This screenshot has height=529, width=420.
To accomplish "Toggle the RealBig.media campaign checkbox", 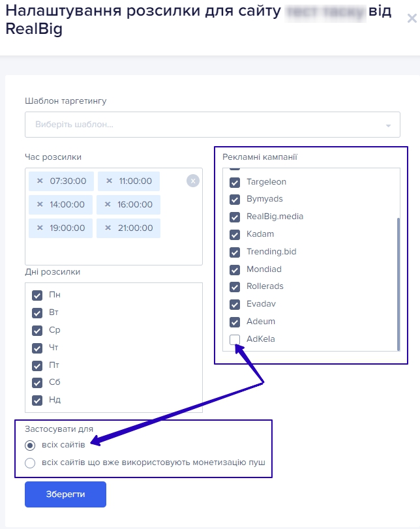I will [x=235, y=217].
